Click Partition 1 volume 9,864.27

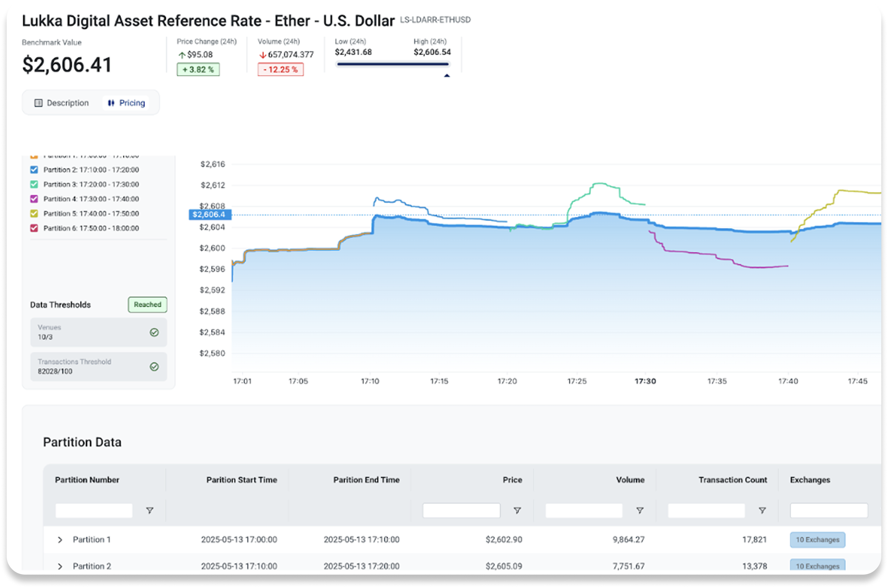(629, 540)
